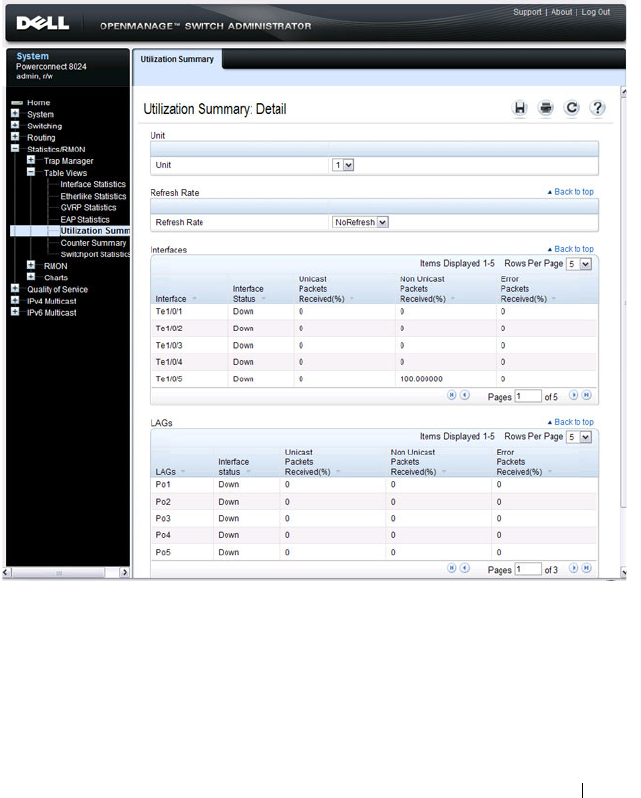Open Home in navigation tree
641x798 pixels.
(39, 103)
